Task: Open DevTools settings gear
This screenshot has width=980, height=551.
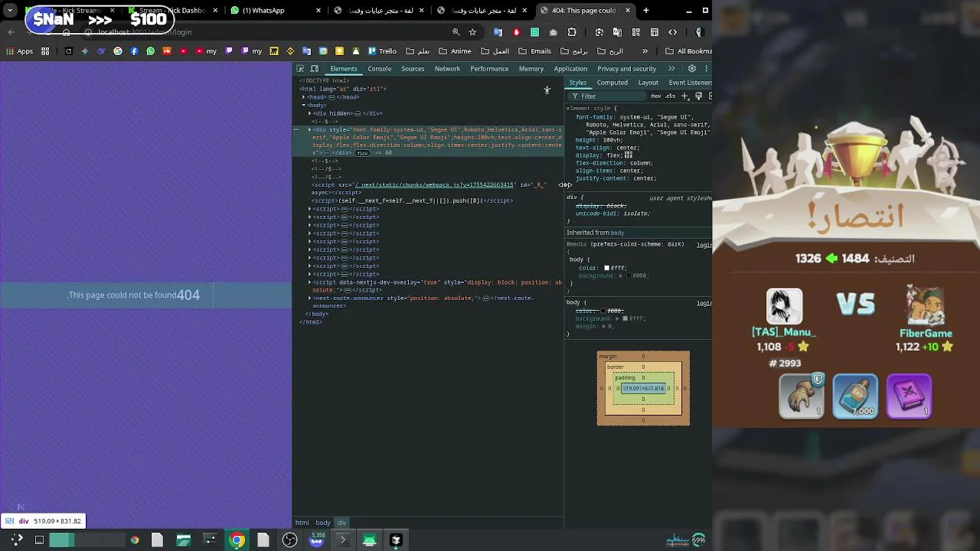Action: pos(692,69)
